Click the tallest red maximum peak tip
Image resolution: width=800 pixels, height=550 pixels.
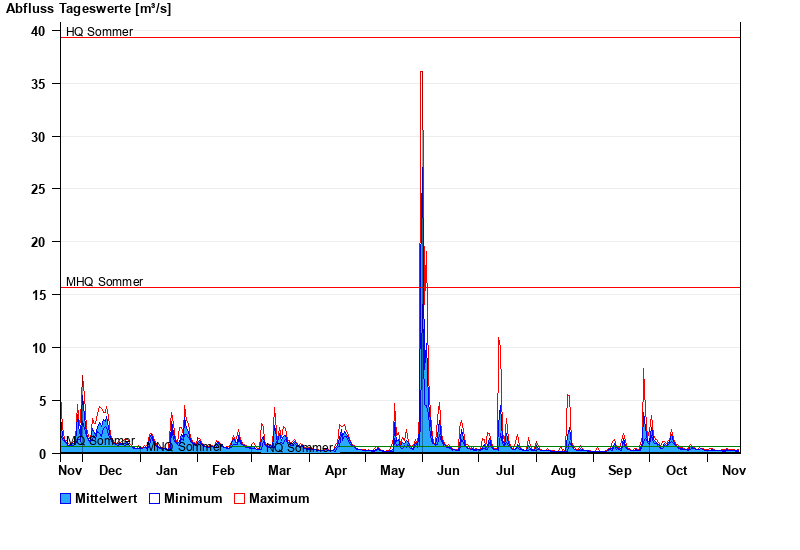[x=421, y=72]
